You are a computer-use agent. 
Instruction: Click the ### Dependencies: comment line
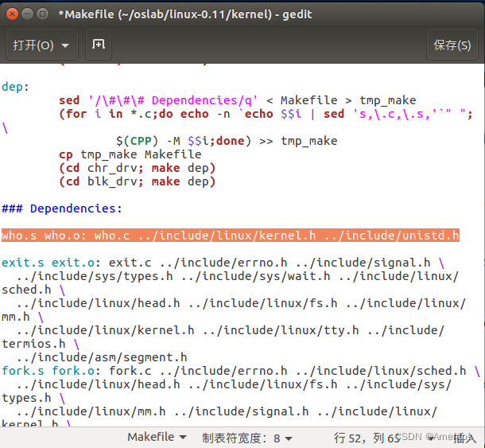pos(62,208)
